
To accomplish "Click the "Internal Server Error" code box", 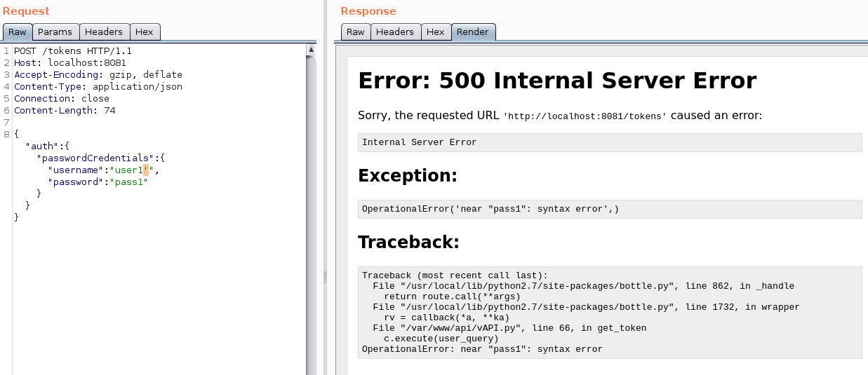I will click(x=610, y=142).
